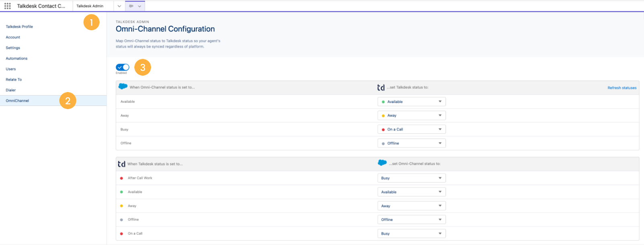
Task: Open the On a Call status dropdown for Busy
Action: 411,130
